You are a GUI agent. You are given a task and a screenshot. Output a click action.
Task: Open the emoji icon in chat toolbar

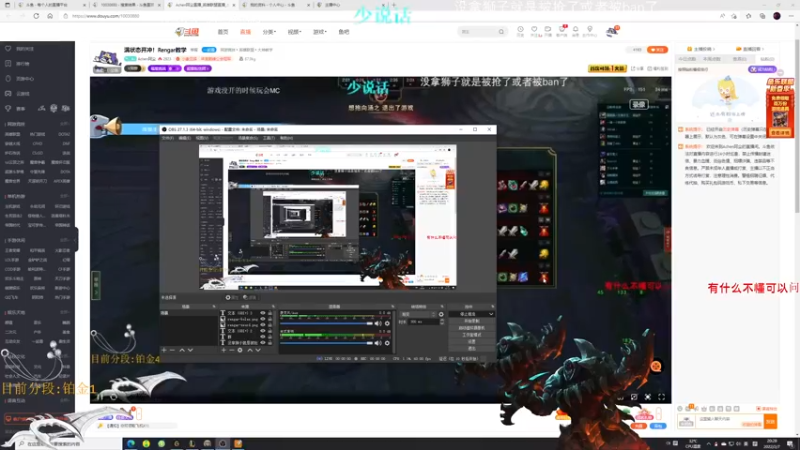click(x=680, y=409)
